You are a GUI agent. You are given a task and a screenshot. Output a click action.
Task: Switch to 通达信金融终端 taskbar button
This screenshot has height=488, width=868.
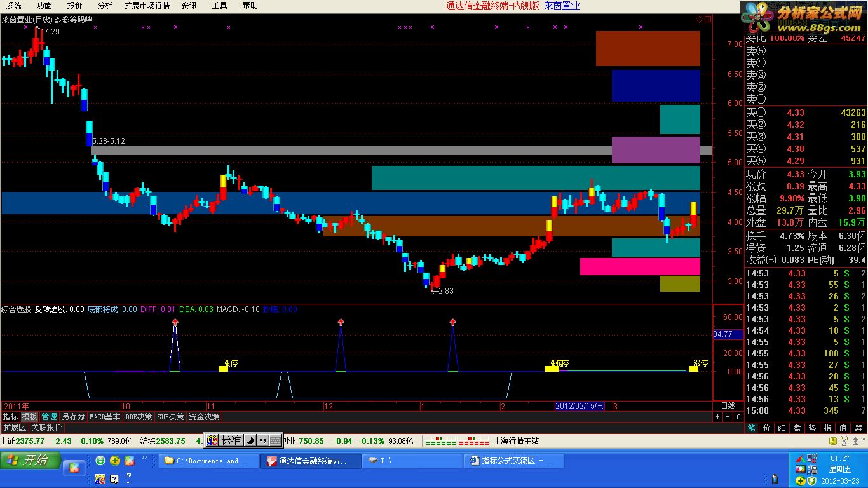pos(311,461)
